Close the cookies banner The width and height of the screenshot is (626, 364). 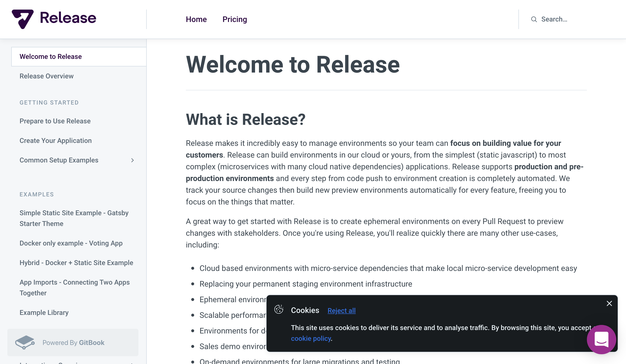click(x=609, y=303)
